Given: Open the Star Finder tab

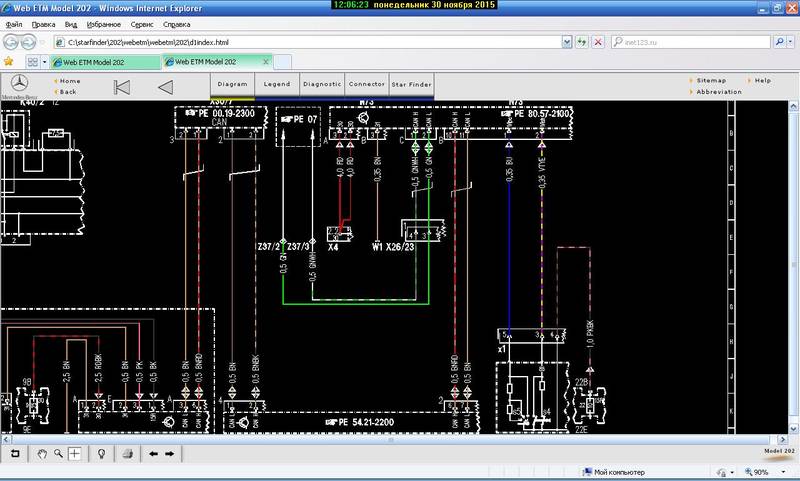Looking at the screenshot, I should [411, 85].
